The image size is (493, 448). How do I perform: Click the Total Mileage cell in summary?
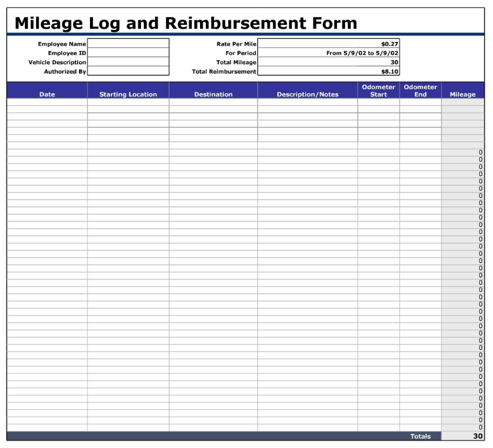(328, 62)
